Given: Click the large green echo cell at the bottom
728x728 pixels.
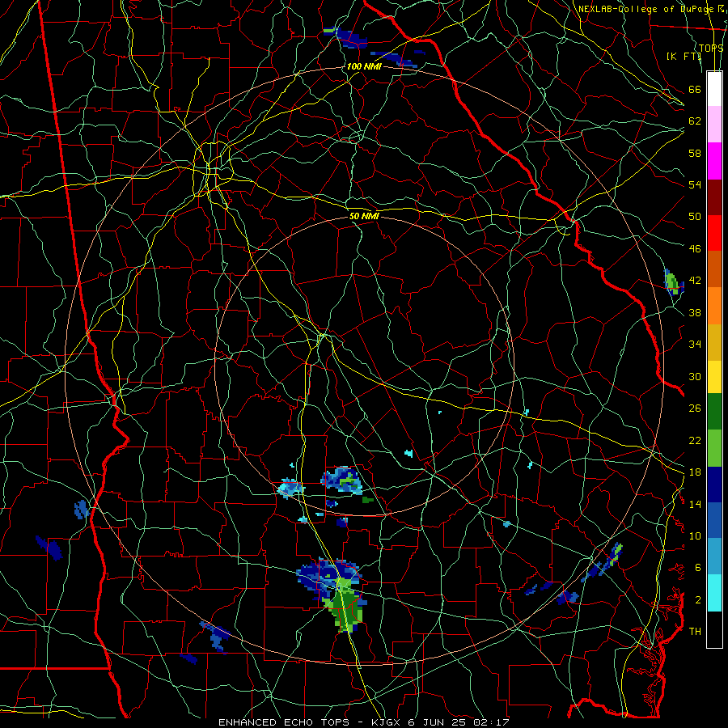Looking at the screenshot, I should coord(345,604).
